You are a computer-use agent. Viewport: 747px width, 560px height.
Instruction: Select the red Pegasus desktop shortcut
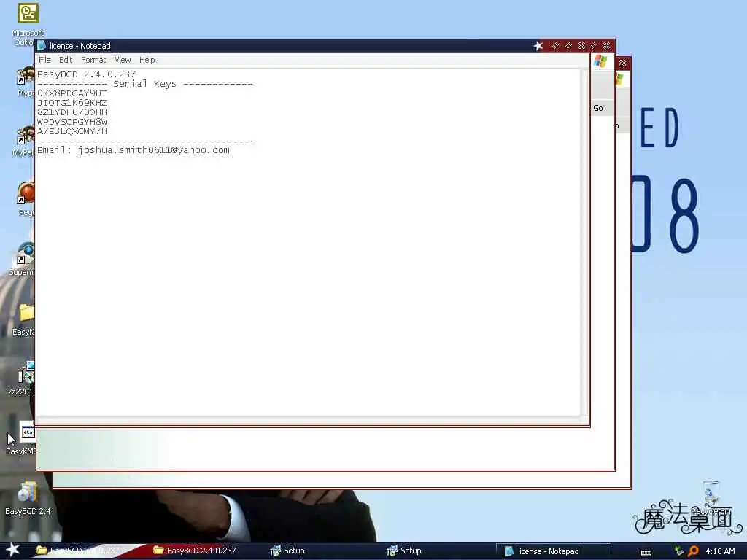[x=26, y=199]
